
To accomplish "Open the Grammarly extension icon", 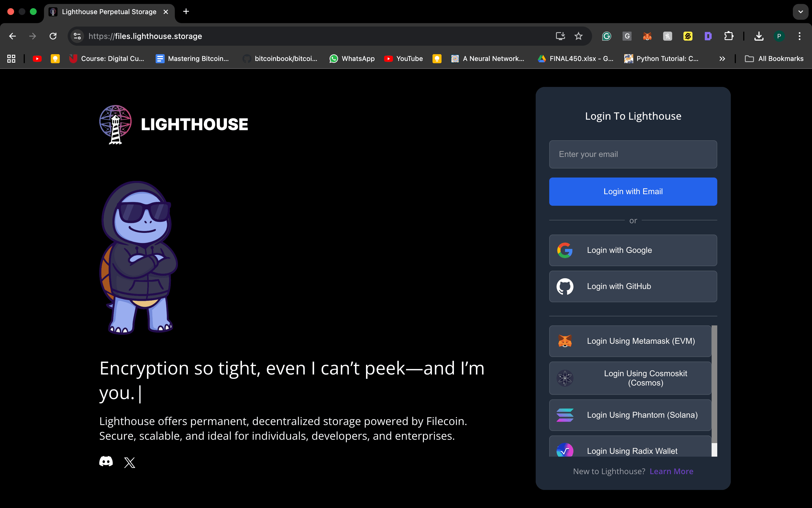I will (607, 36).
